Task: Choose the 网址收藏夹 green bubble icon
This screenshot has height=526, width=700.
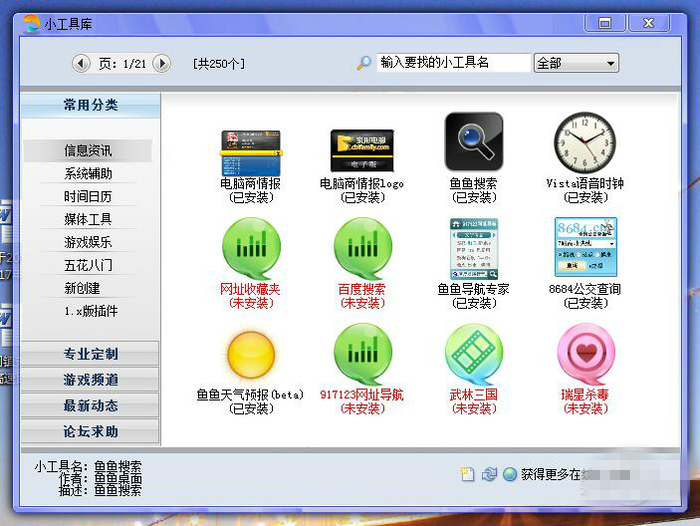Action: (x=251, y=248)
